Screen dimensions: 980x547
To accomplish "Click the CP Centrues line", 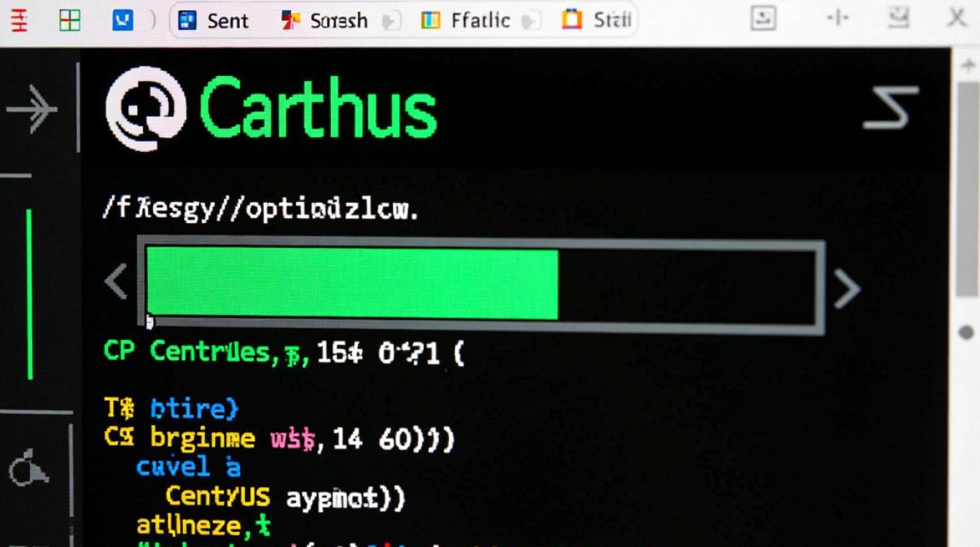I will point(283,353).
